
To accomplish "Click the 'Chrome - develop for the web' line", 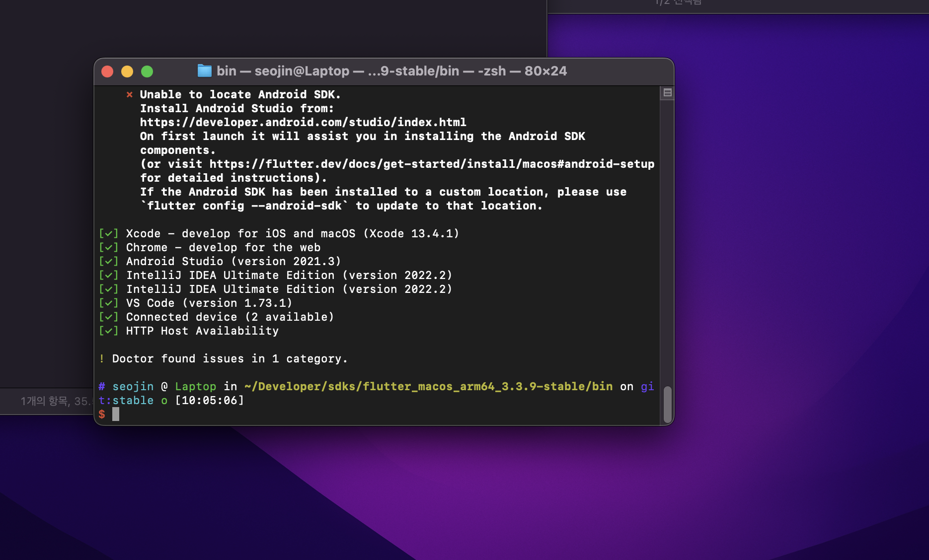I will point(223,247).
